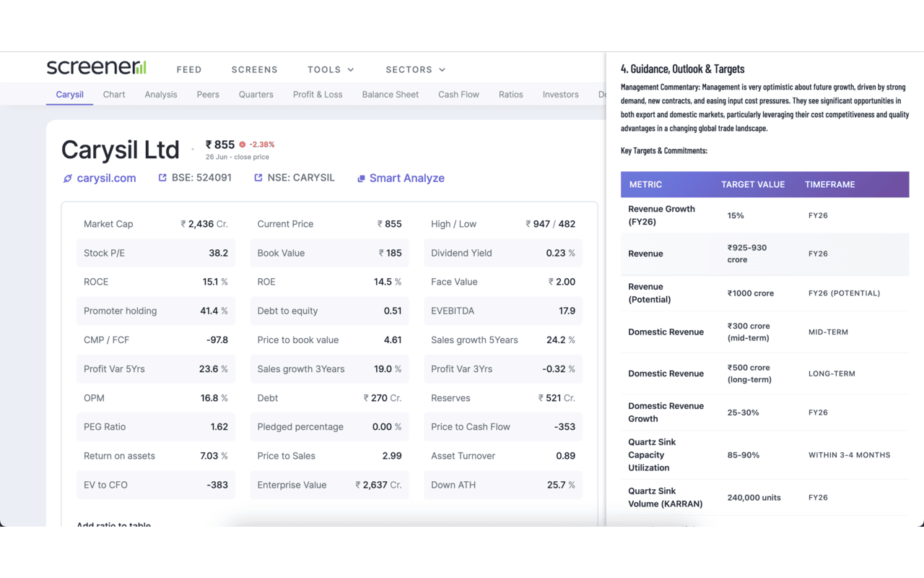Viewport: 924px width, 578px height.
Task: Click the NSE external link icon
Action: (x=258, y=178)
